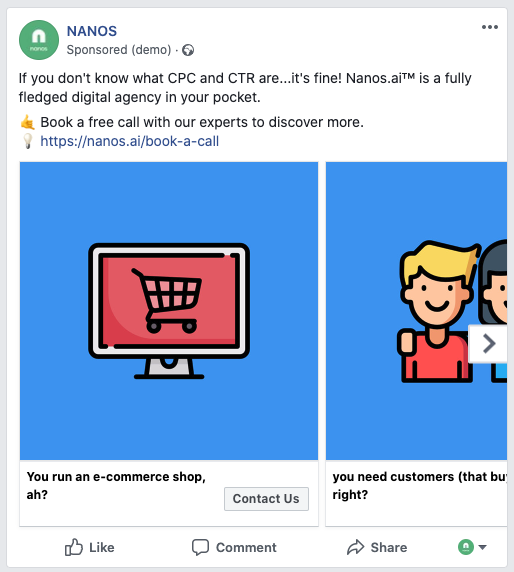Click the Comment label
The image size is (514, 572).
click(x=246, y=548)
